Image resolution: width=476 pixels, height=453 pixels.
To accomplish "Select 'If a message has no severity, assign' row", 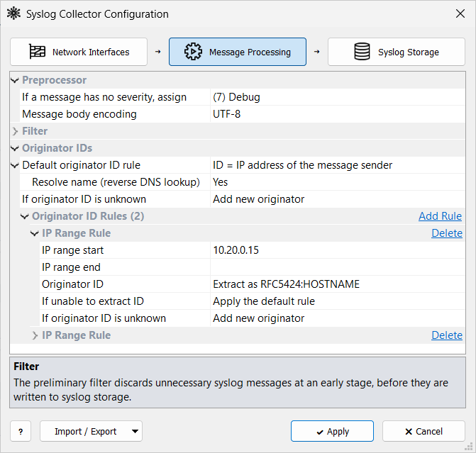I will coord(242,97).
